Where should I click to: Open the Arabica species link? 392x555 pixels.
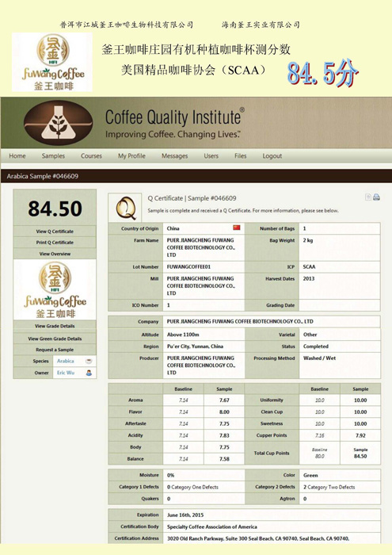(x=66, y=361)
